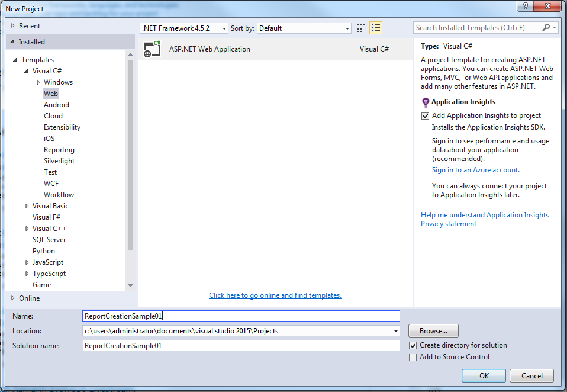Click the tree scrollbar up arrow
Screen dimensions: 567x392
131,55
